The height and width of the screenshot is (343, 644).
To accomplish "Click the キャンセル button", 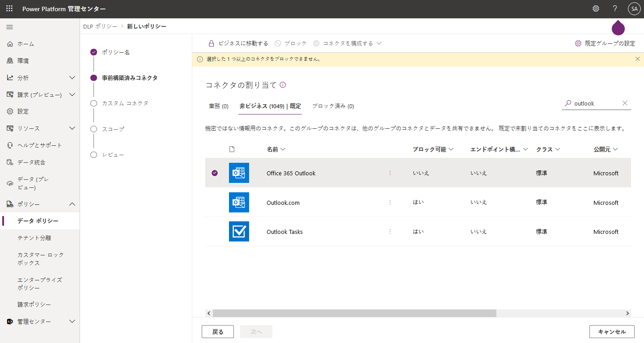I will 612,332.
